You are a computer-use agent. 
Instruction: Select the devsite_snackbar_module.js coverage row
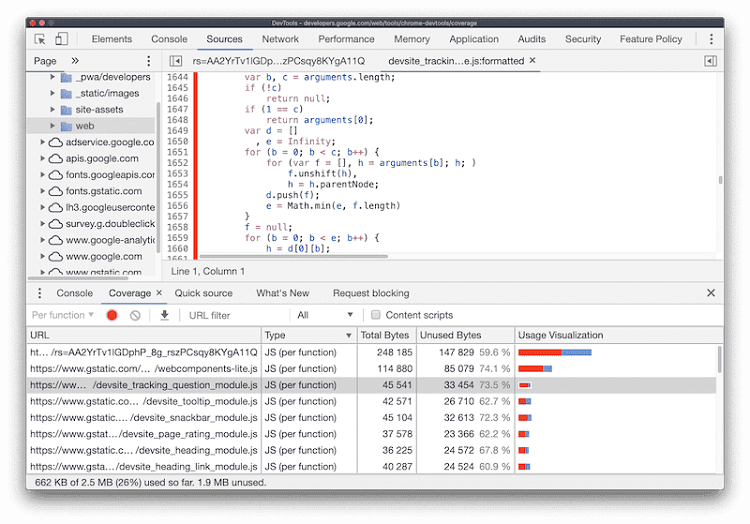click(371, 418)
